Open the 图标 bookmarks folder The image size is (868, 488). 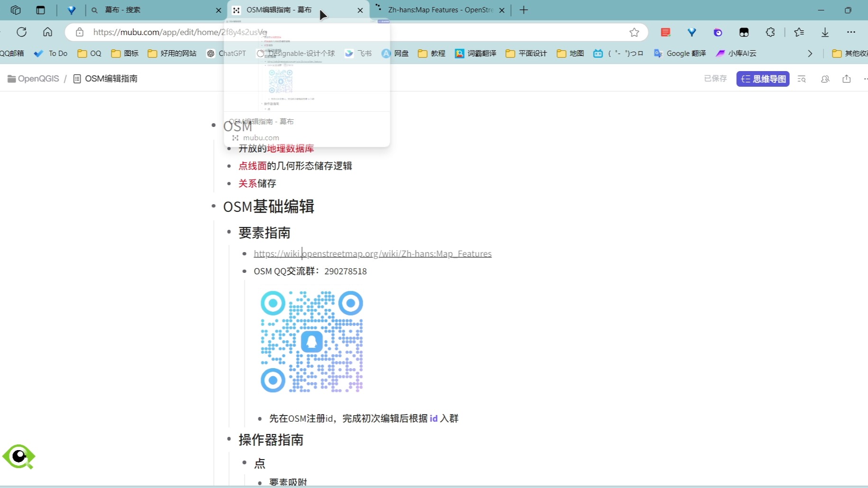point(125,54)
